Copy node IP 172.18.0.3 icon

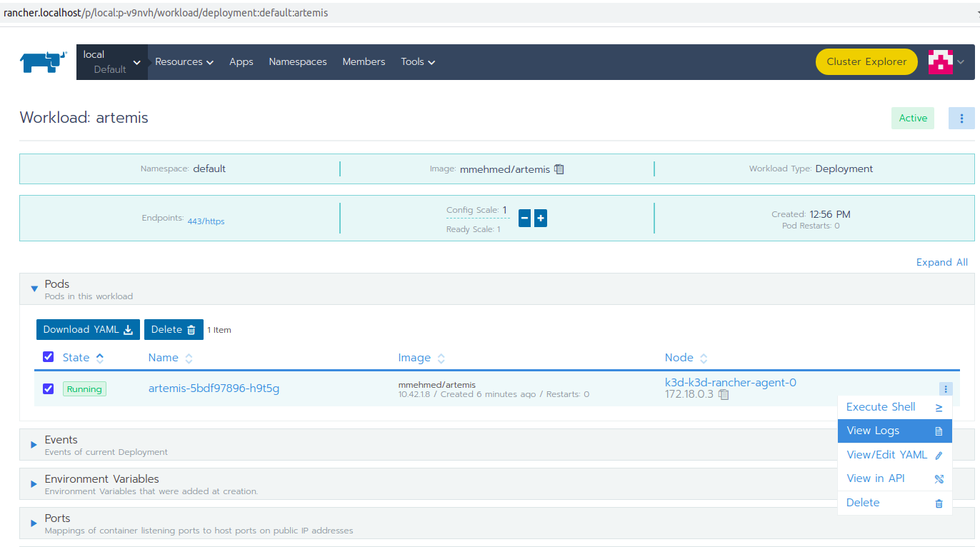tap(724, 394)
